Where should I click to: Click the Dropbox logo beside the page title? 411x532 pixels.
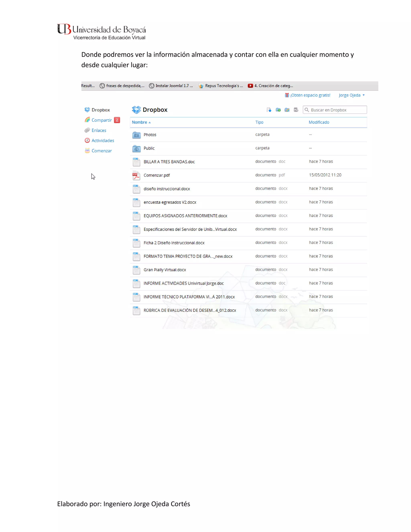[x=136, y=110]
